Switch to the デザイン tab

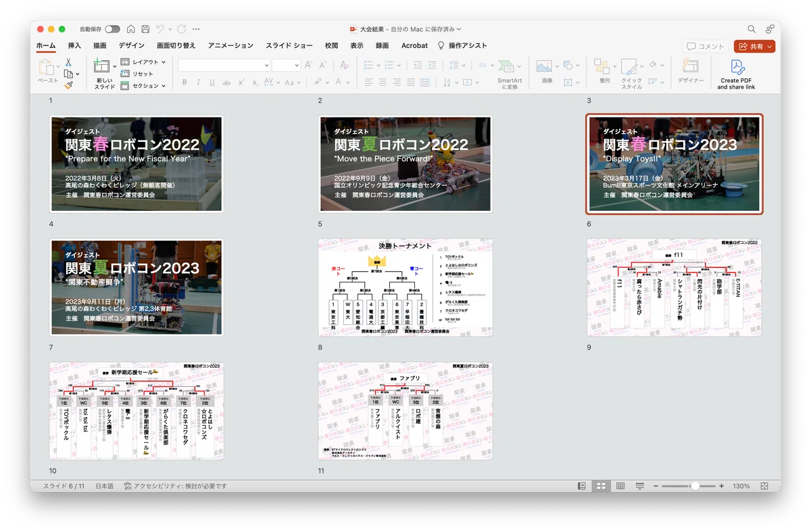coord(131,46)
